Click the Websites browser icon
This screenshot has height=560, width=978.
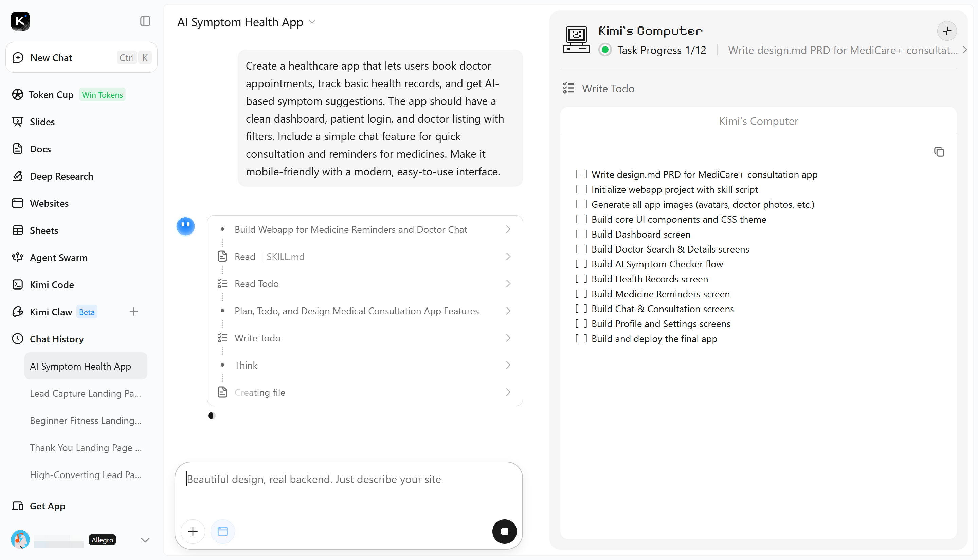tap(18, 203)
